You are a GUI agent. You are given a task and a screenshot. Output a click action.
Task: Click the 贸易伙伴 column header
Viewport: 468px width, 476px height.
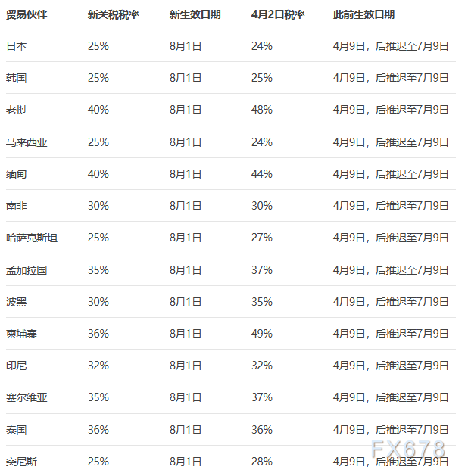[x=27, y=14]
